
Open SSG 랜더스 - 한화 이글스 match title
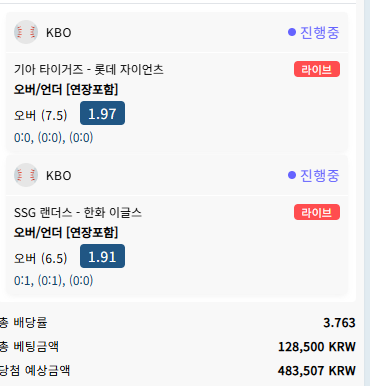click(78, 212)
